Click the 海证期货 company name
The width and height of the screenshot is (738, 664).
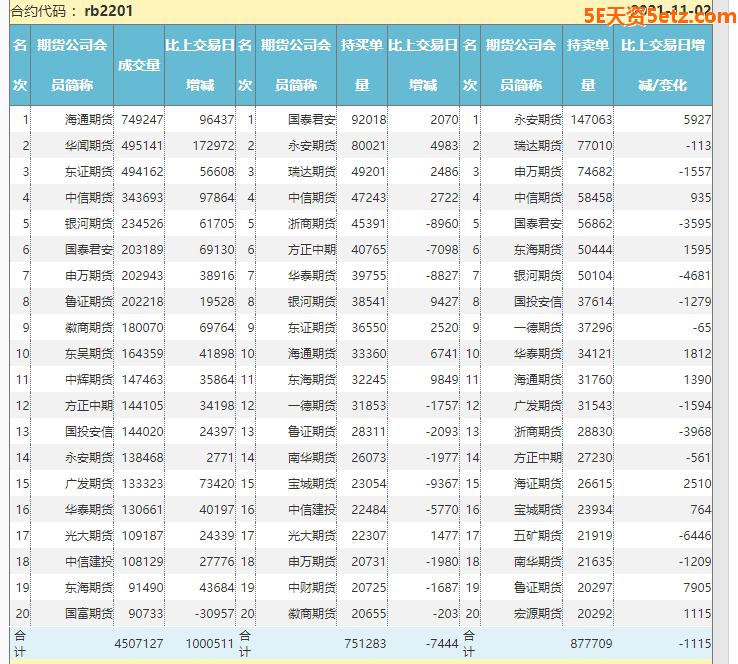coord(537,483)
